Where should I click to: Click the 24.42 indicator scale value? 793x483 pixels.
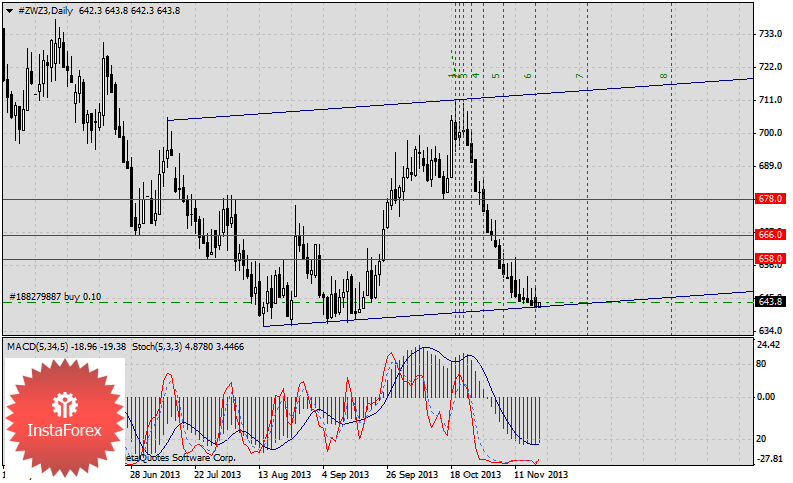click(770, 345)
